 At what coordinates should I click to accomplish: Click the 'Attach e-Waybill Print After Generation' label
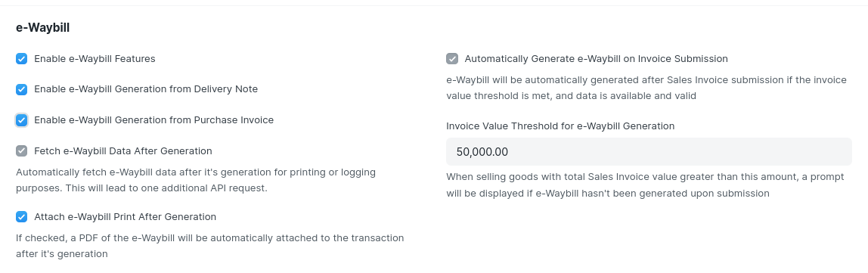click(x=125, y=217)
